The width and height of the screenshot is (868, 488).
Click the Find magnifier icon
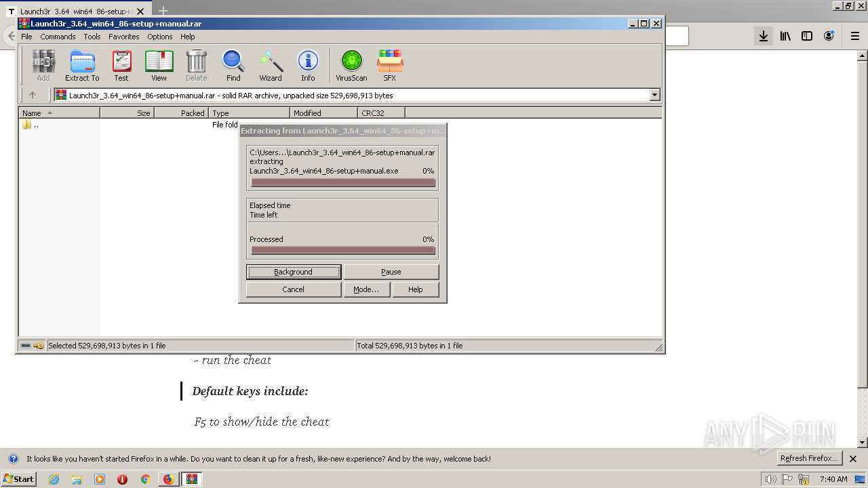[233, 66]
